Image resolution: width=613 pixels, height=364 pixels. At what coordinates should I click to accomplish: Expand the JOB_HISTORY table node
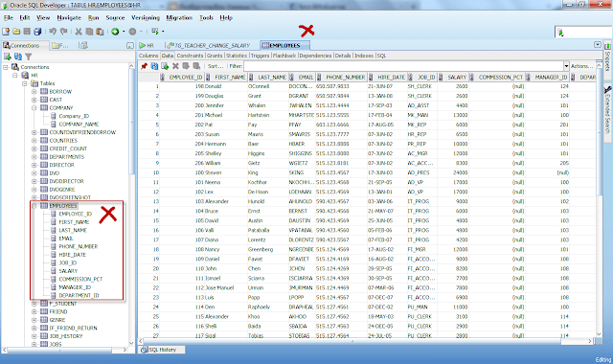coord(34,336)
